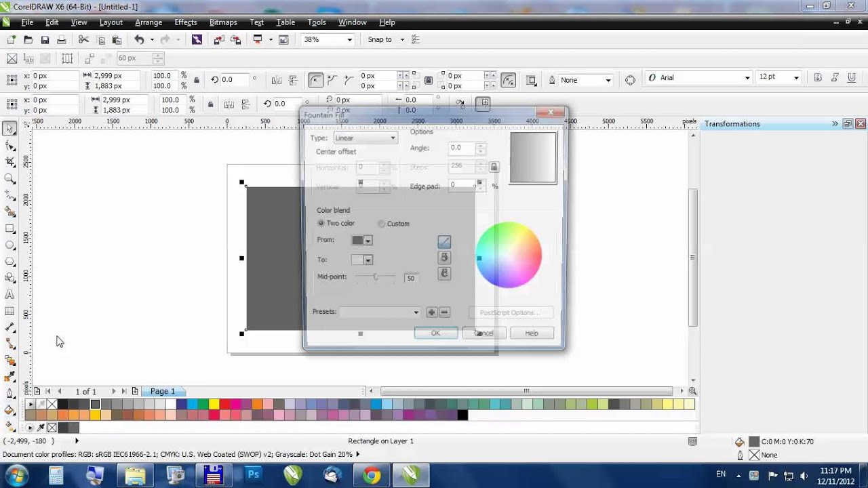Select the Zoom tool in the toolbox
Image resolution: width=868 pixels, height=488 pixels.
10,179
